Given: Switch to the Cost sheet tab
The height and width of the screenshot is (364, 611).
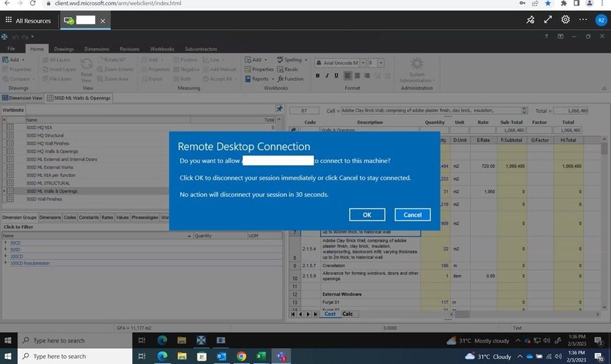Looking at the screenshot, I should (330, 314).
